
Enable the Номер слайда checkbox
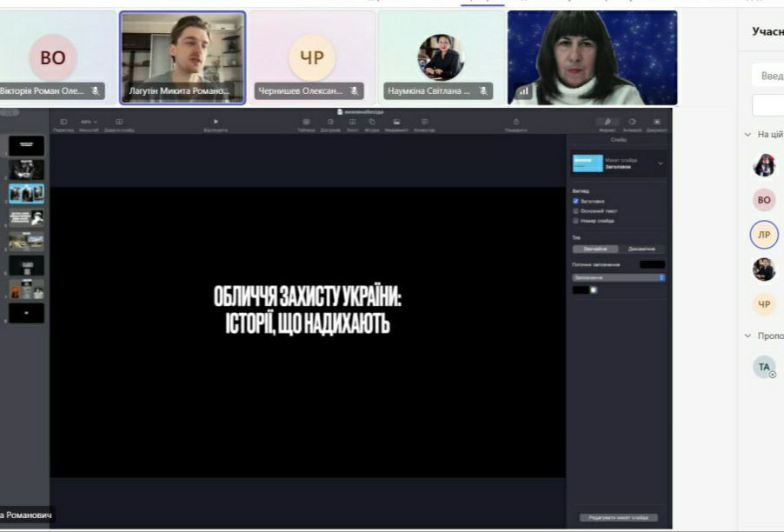tap(575, 221)
